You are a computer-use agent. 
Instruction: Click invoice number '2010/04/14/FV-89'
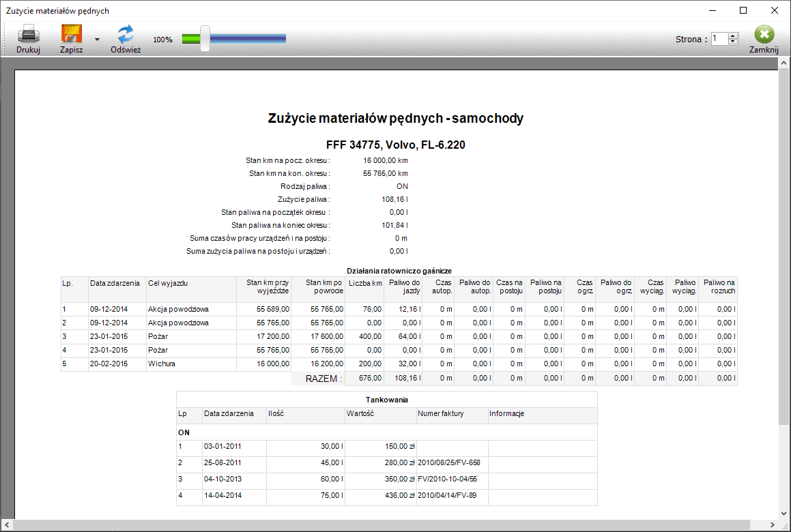[447, 495]
